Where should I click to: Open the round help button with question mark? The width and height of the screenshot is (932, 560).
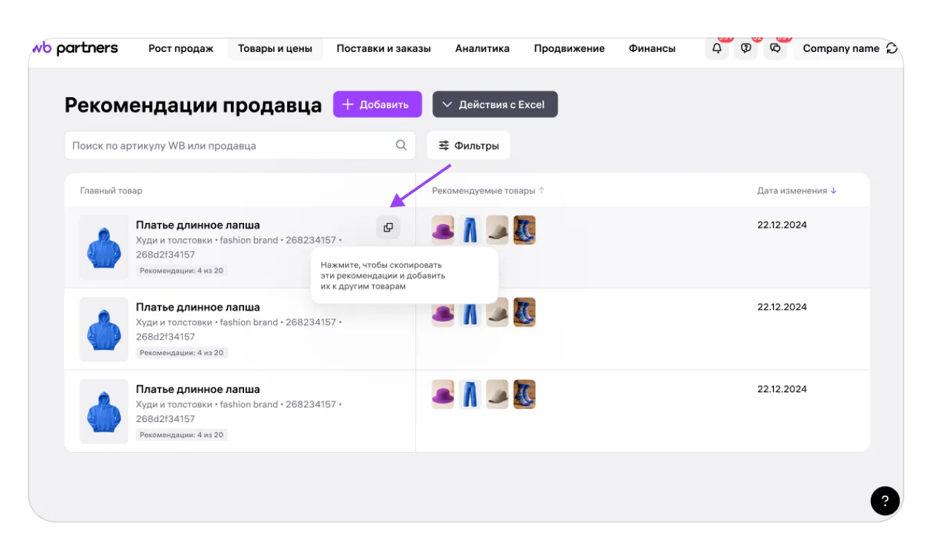pyautogui.click(x=885, y=500)
